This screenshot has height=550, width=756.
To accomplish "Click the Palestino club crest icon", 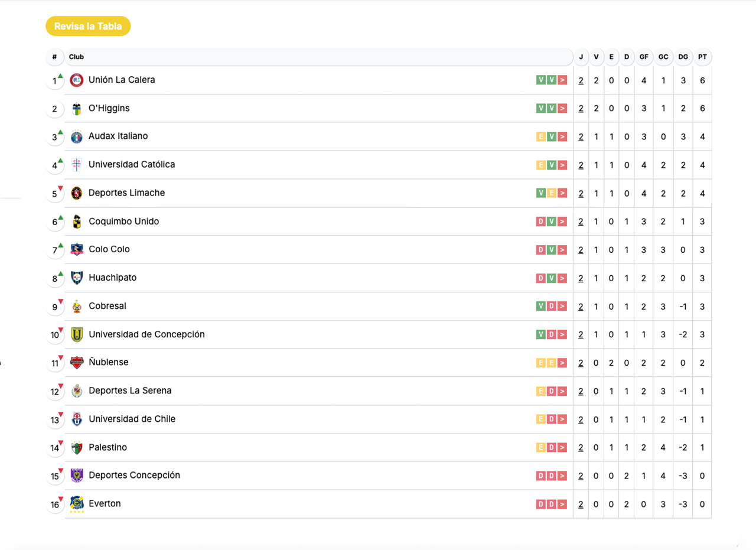I will pos(77,448).
